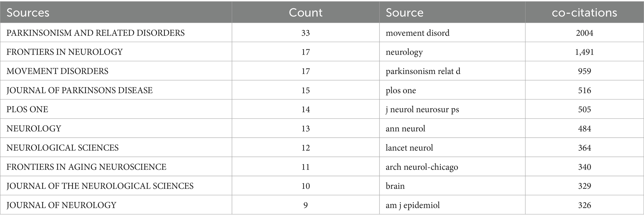Click the co-citations column header
Image resolution: width=644 pixels, height=220 pixels.
584,12
